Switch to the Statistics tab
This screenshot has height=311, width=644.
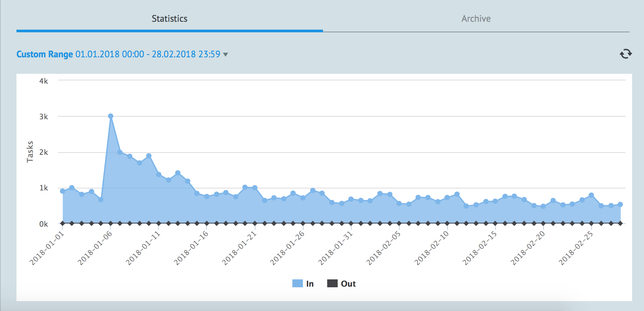click(x=170, y=19)
